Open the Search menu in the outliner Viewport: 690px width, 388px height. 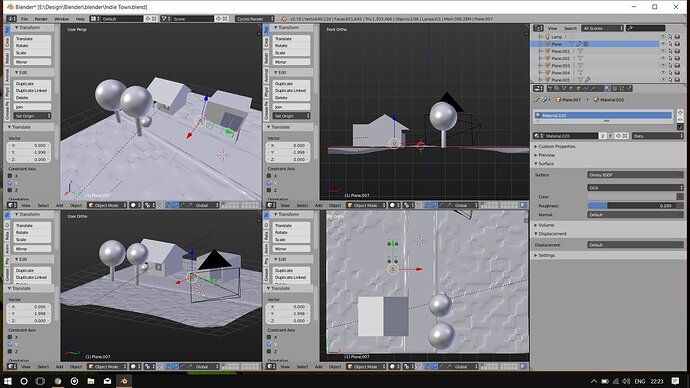570,28
